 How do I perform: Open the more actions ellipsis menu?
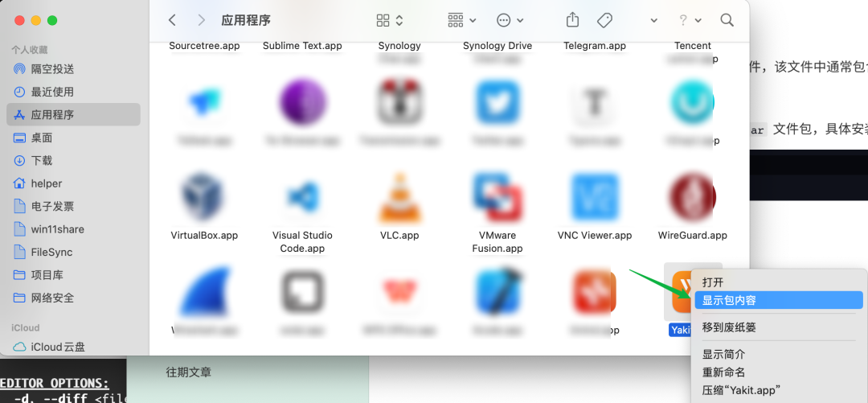[x=510, y=20]
